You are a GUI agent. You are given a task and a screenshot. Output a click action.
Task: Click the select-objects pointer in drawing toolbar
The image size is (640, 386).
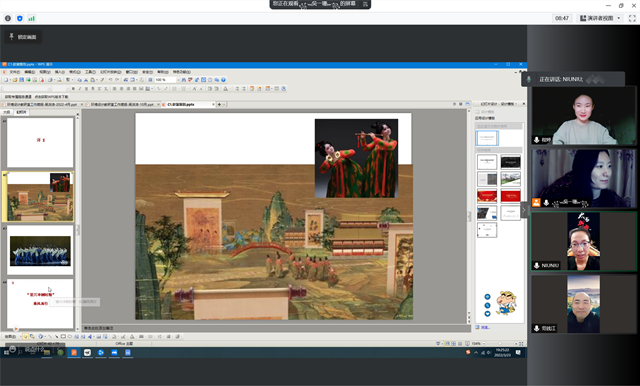25,337
